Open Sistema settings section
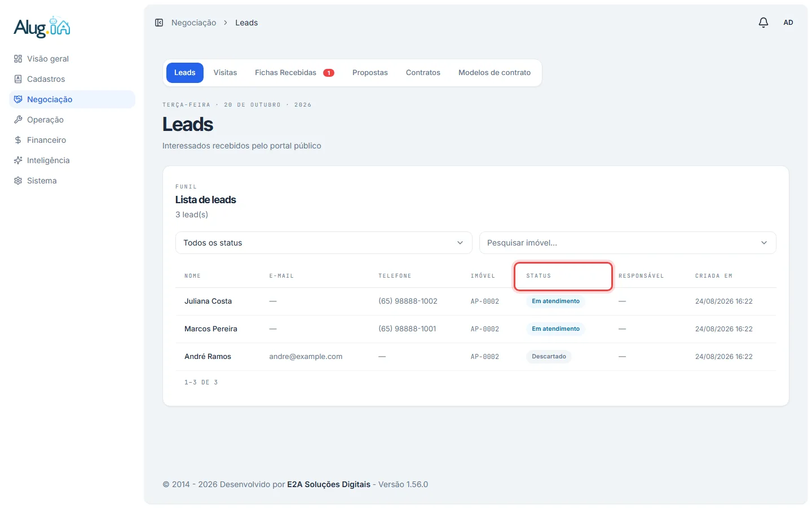This screenshot has width=812, height=508. click(x=72, y=181)
